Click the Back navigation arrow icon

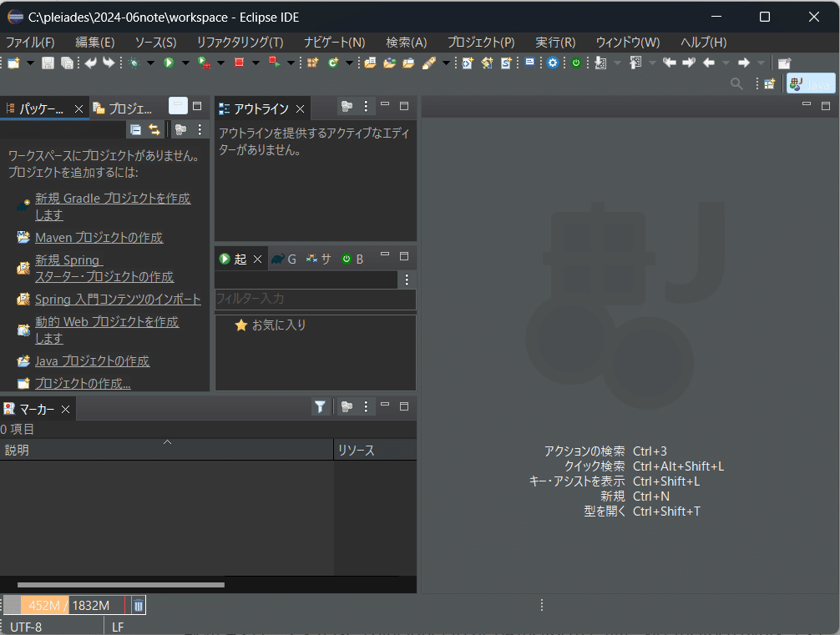[709, 63]
